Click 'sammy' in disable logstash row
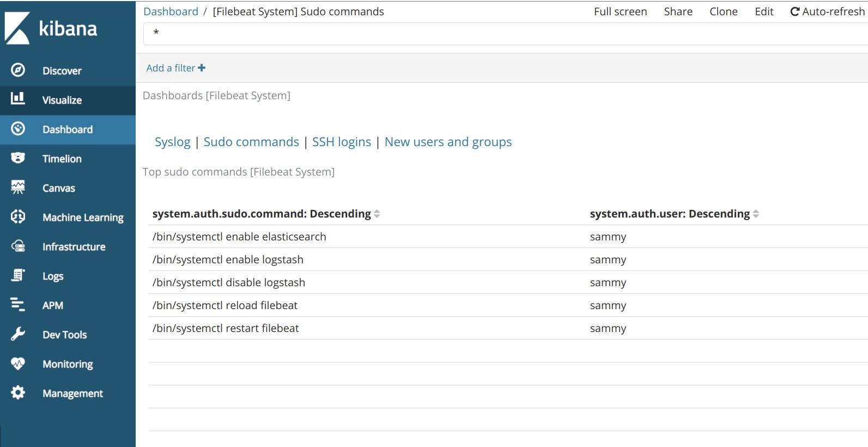This screenshot has height=447, width=868. [x=608, y=283]
